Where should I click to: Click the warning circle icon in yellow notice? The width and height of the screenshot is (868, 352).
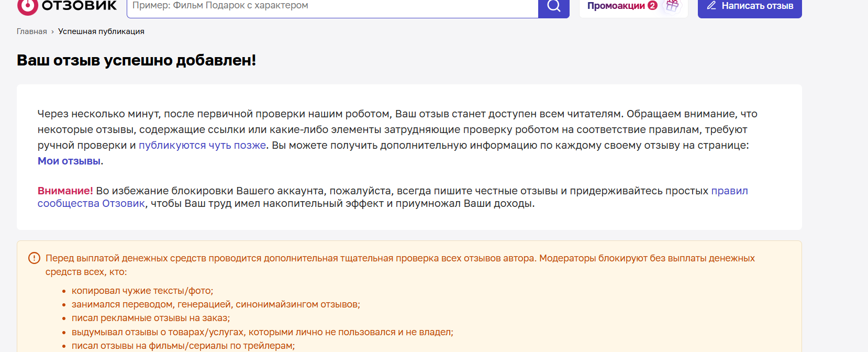click(34, 258)
